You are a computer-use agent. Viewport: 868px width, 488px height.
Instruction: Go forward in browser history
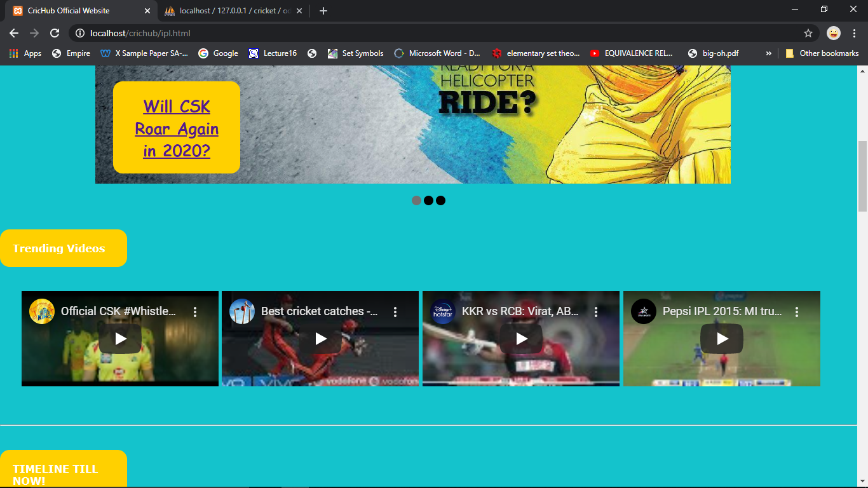click(34, 33)
